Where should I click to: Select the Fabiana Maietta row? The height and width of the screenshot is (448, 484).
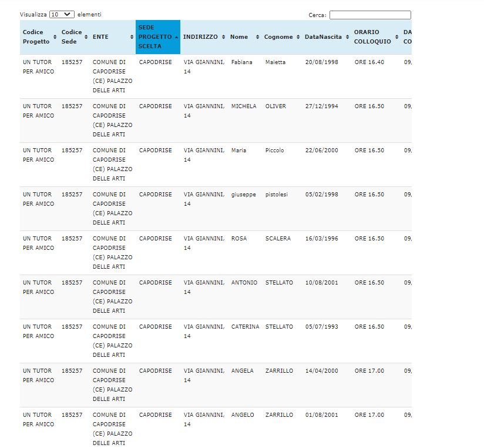pos(241,62)
